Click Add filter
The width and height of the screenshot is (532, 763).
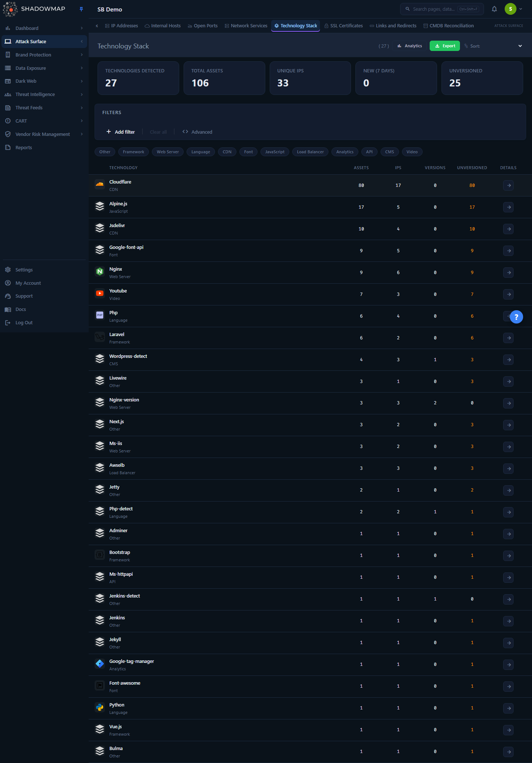[x=121, y=132]
